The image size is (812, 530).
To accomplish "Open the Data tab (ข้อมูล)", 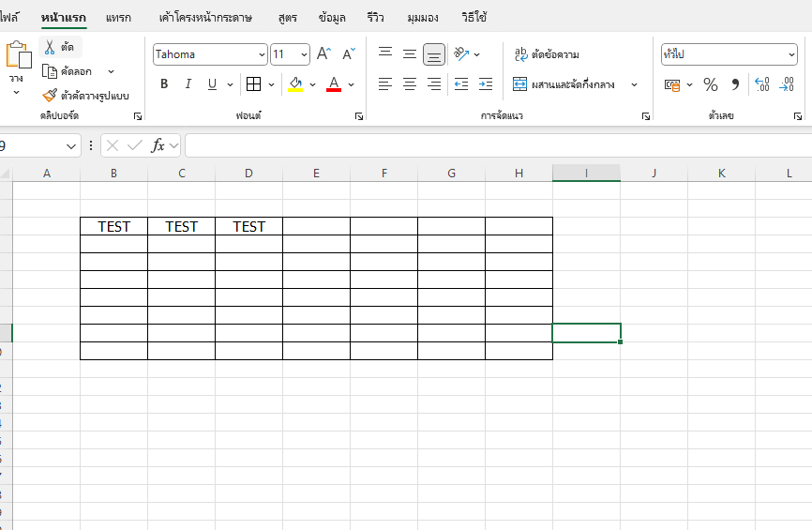I will [x=332, y=18].
